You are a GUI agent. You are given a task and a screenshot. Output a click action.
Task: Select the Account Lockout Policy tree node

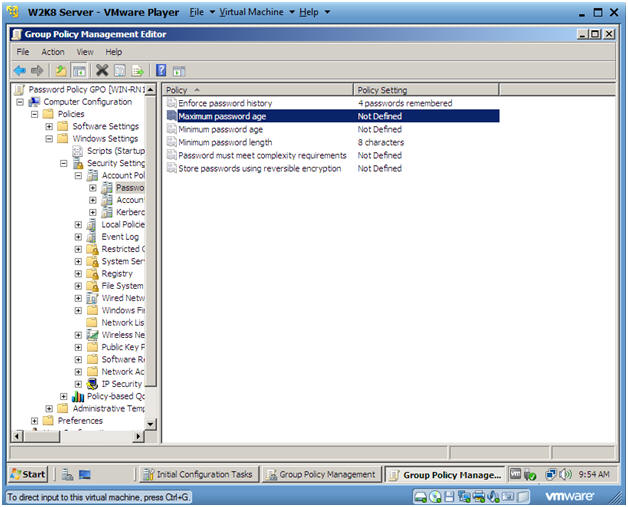click(x=130, y=200)
